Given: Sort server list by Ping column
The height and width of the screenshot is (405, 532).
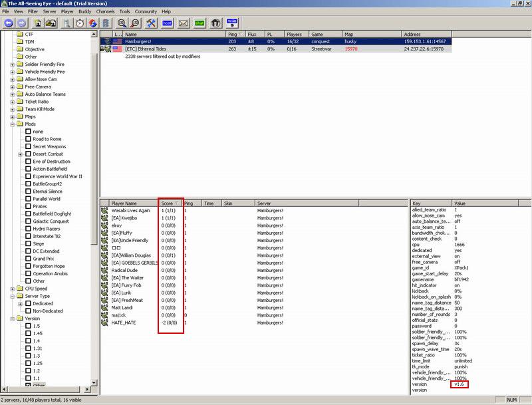Looking at the screenshot, I should pos(233,34).
